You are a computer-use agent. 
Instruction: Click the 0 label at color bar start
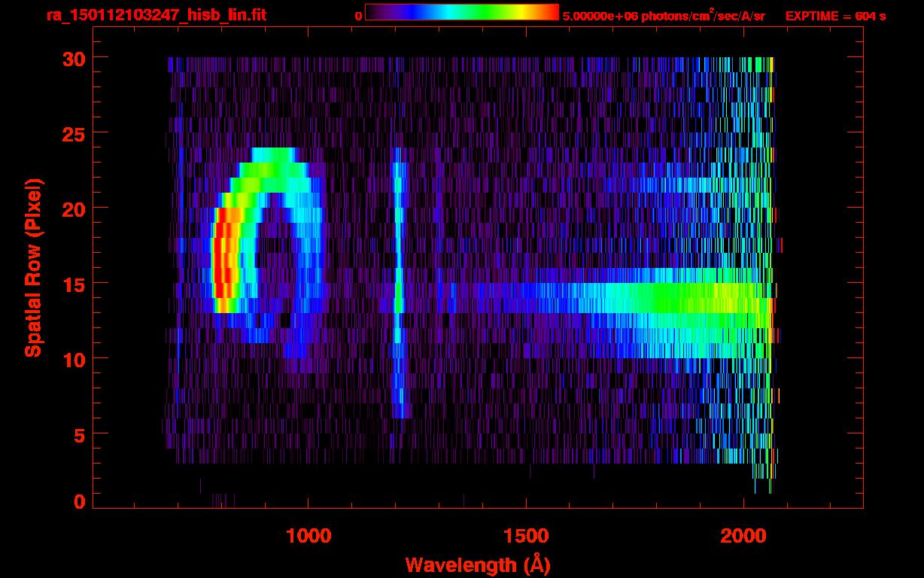[358, 16]
